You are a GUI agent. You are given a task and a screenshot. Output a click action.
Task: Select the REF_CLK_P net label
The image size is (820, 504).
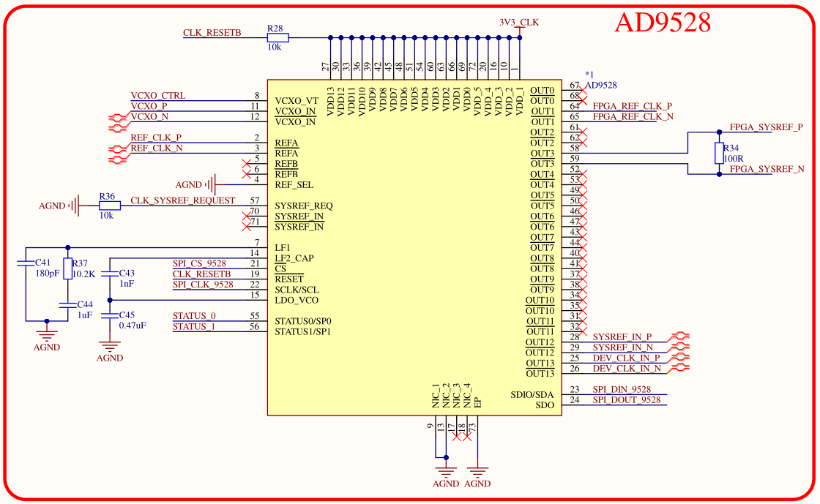(156, 138)
